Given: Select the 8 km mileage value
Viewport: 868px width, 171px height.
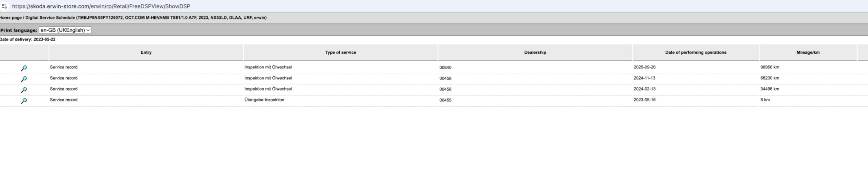Looking at the screenshot, I should click(x=765, y=100).
